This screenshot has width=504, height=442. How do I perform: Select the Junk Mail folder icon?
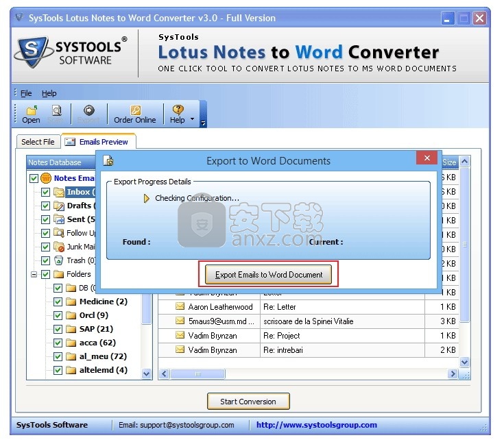tap(59, 247)
